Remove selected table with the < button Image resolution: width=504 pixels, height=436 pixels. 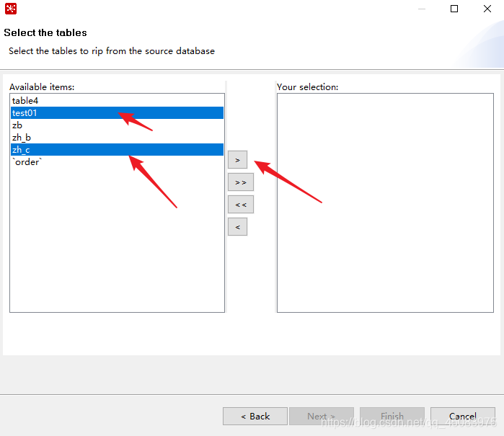click(237, 227)
